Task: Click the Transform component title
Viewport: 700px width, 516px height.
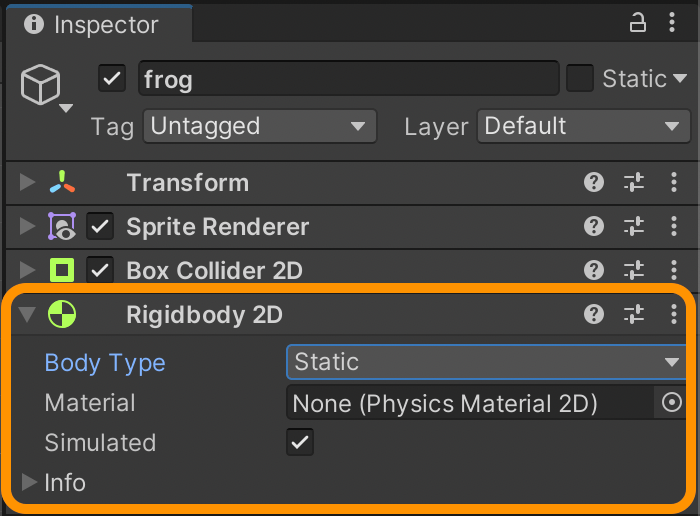Action: click(188, 183)
